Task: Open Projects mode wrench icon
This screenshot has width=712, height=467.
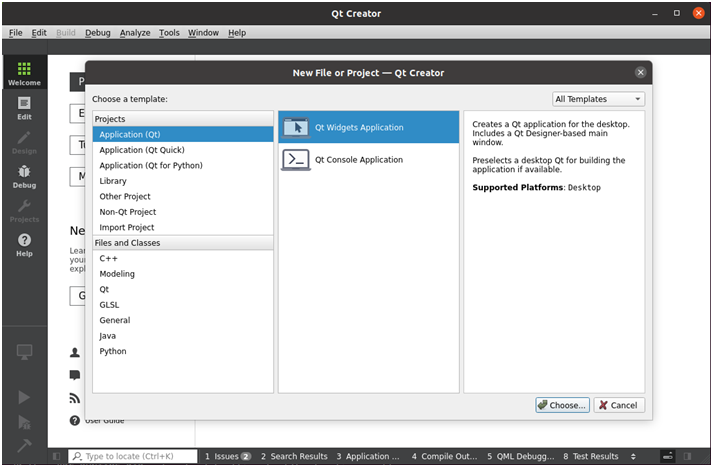Action: click(x=24, y=206)
